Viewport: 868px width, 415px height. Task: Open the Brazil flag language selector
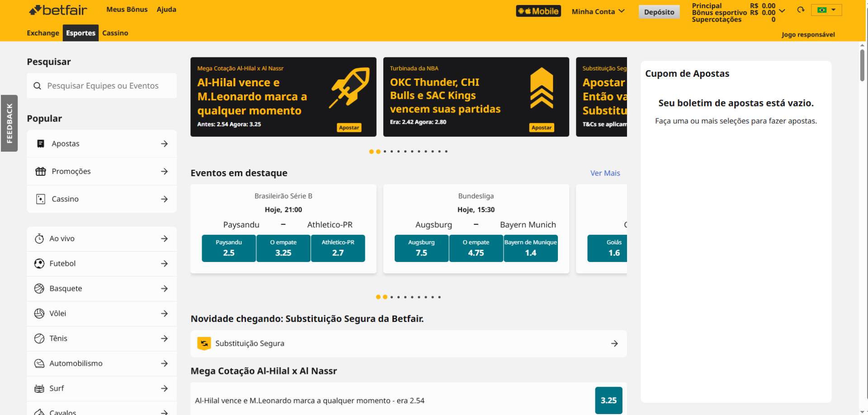(x=826, y=10)
